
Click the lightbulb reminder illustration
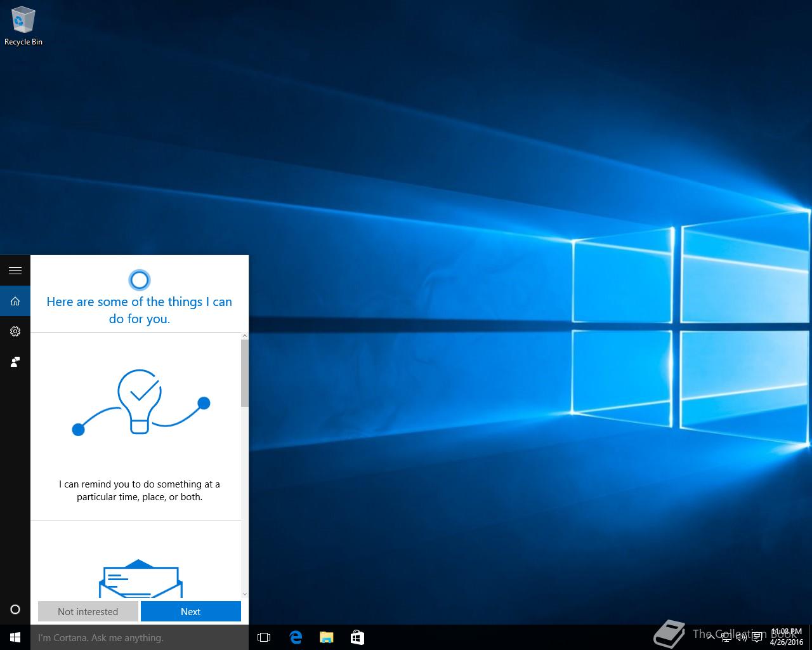tap(141, 402)
